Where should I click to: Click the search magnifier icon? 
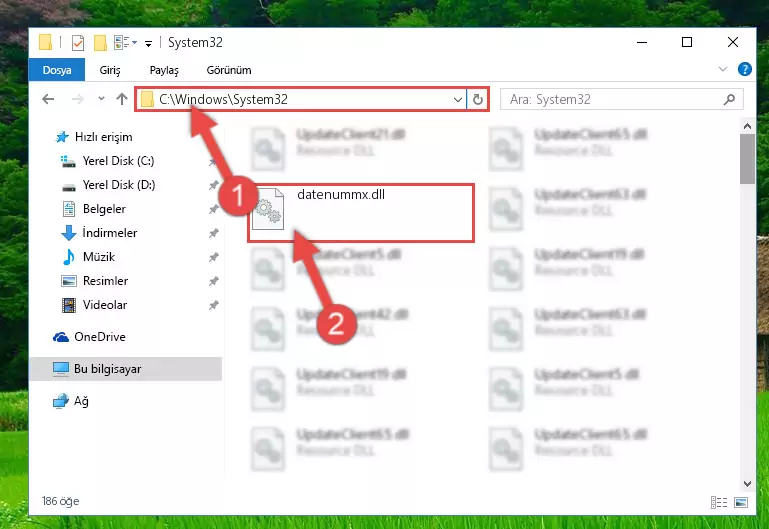coord(729,100)
